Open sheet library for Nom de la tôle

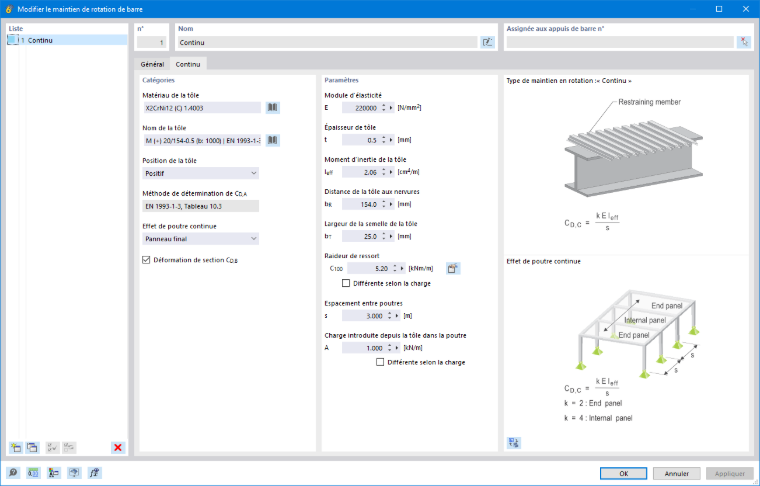[x=272, y=141]
